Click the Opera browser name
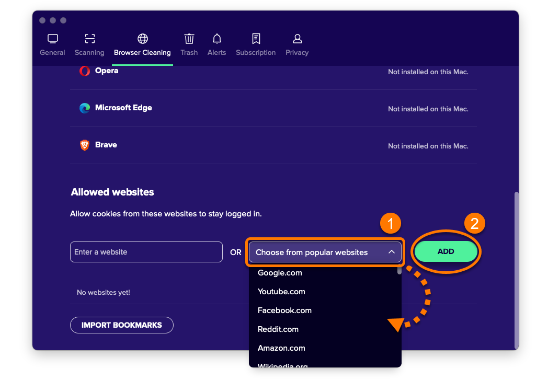The width and height of the screenshot is (548, 392). click(x=107, y=71)
